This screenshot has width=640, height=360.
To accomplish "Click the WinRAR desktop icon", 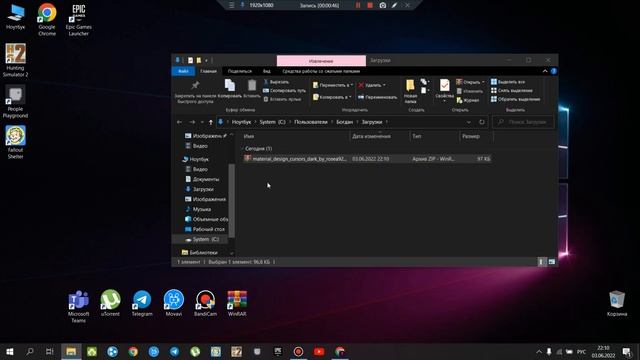I will 237,303.
